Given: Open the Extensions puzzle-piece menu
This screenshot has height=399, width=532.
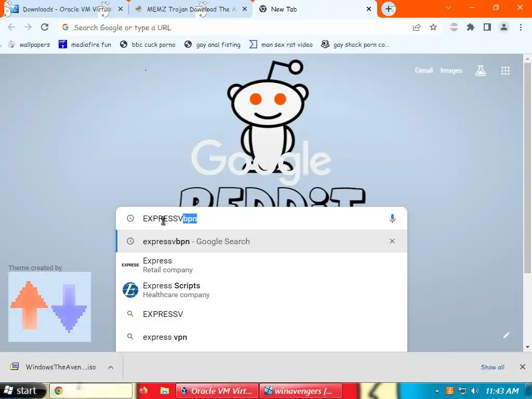Looking at the screenshot, I should coord(471,27).
